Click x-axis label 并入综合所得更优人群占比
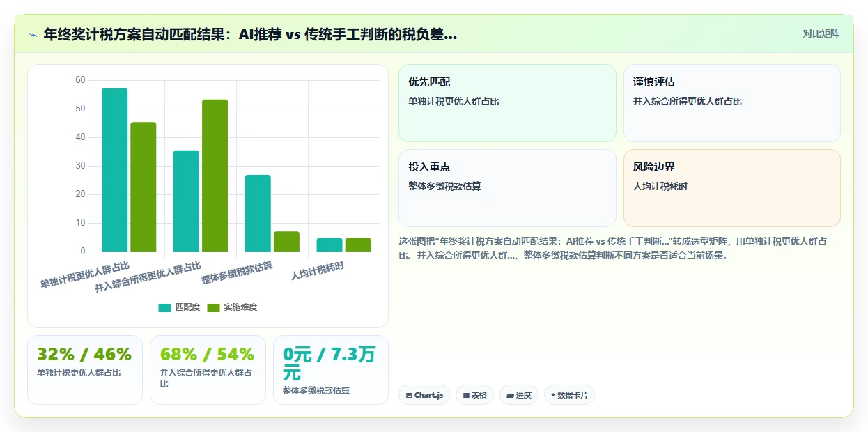This screenshot has height=432, width=868. point(148,276)
